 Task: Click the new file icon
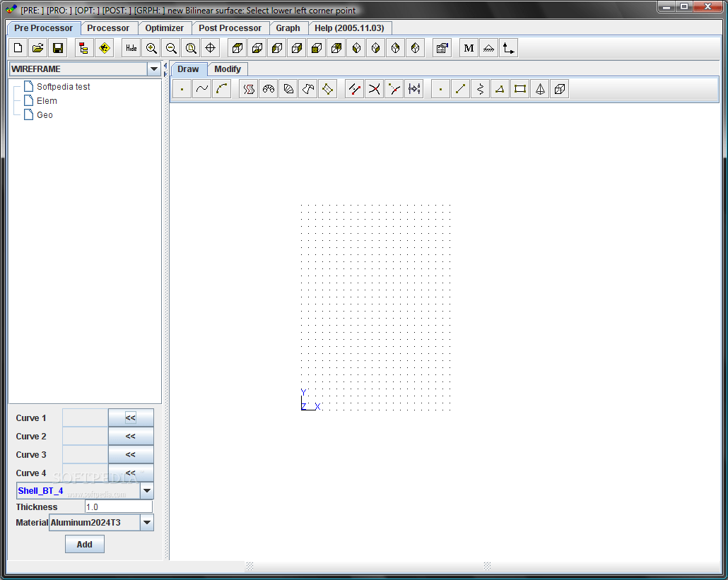(x=18, y=48)
